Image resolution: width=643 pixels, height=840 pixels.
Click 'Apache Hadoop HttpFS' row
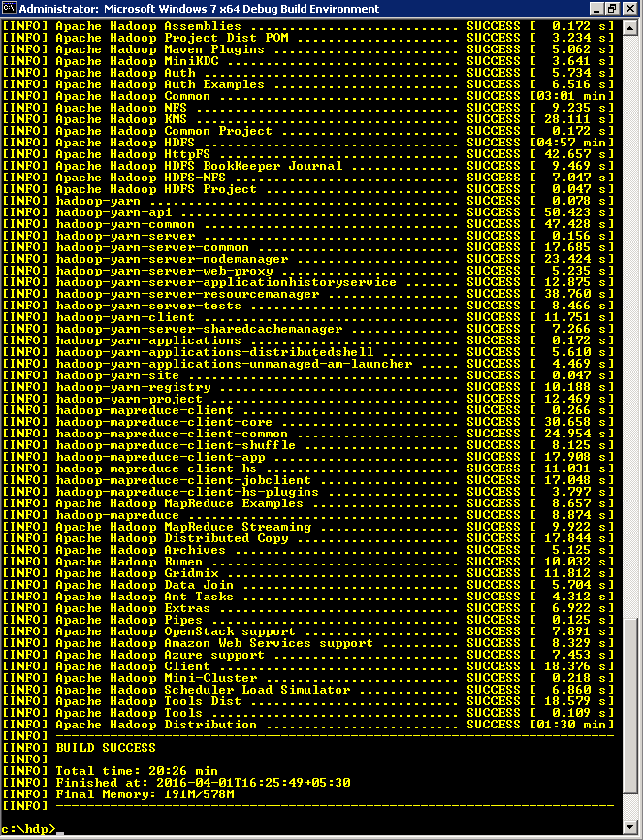click(x=308, y=154)
